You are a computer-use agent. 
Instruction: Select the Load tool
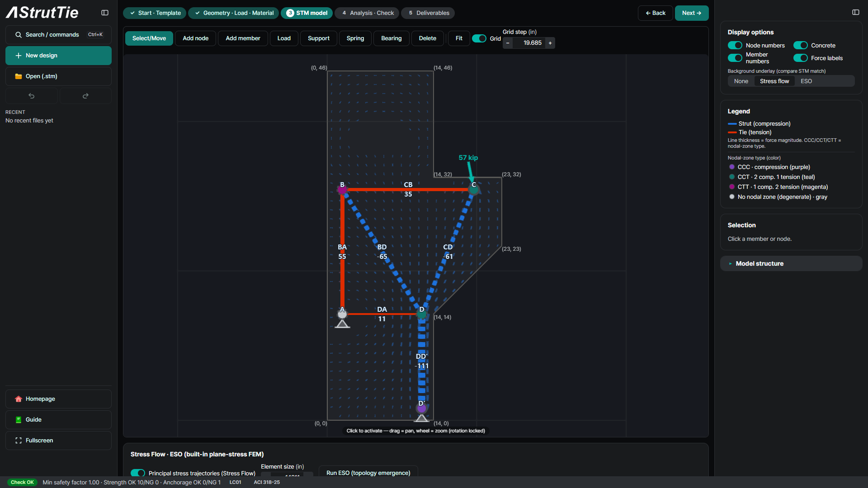tap(284, 38)
